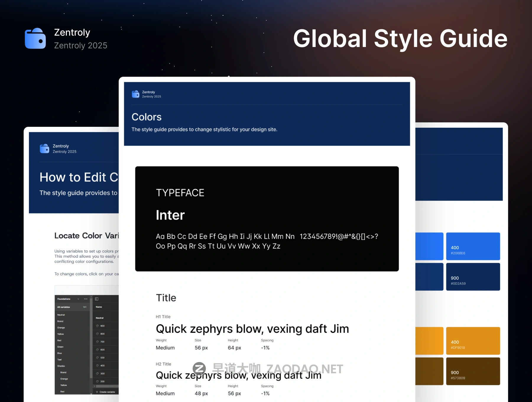Select the Shades group in the sidebar

[61, 366]
